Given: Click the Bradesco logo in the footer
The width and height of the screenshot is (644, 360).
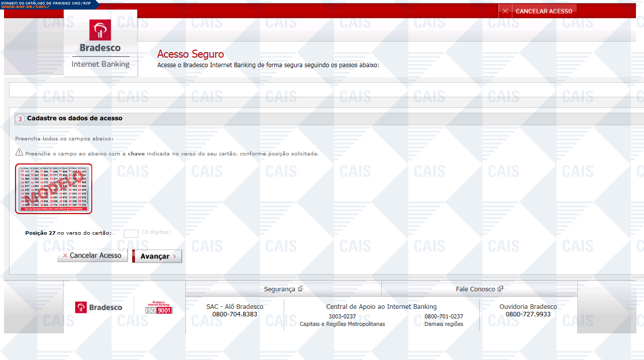Looking at the screenshot, I should point(99,307).
